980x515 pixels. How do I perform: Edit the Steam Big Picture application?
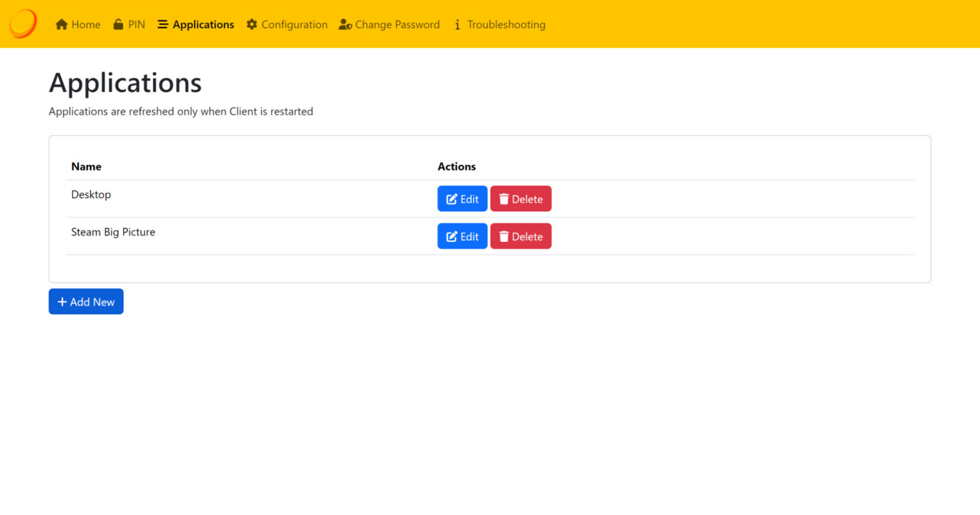click(462, 235)
